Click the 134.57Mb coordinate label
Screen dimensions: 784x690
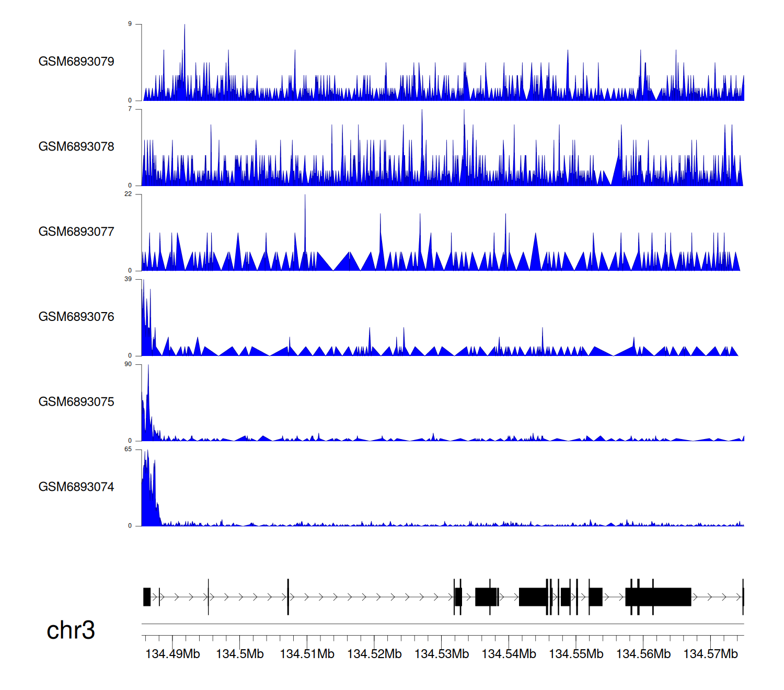[x=710, y=654]
